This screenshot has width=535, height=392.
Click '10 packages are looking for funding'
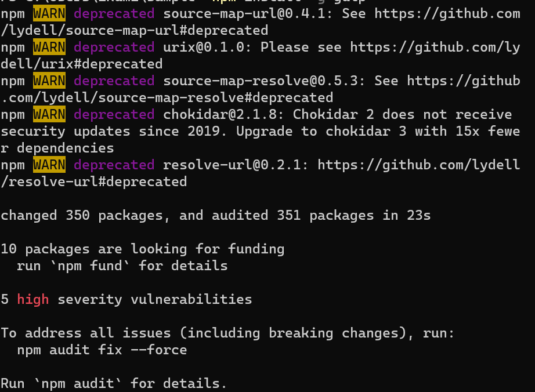tap(142, 249)
